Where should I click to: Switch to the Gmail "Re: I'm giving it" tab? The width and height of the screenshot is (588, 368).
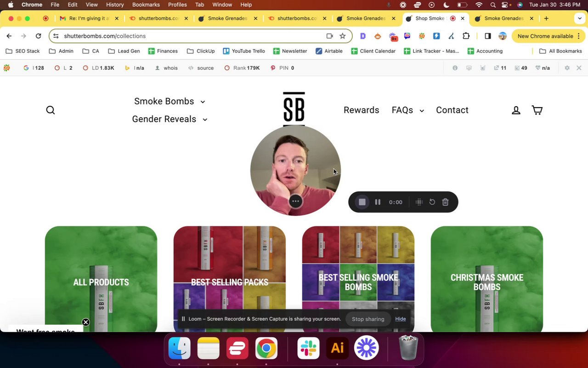click(89, 18)
